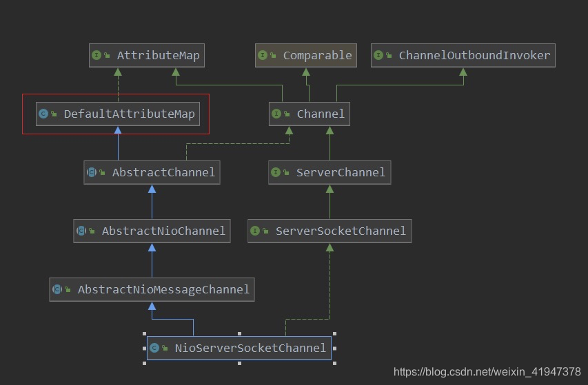Click the abstract class icon on AbstractNioChannel
This screenshot has width=588, height=385.
coord(81,231)
